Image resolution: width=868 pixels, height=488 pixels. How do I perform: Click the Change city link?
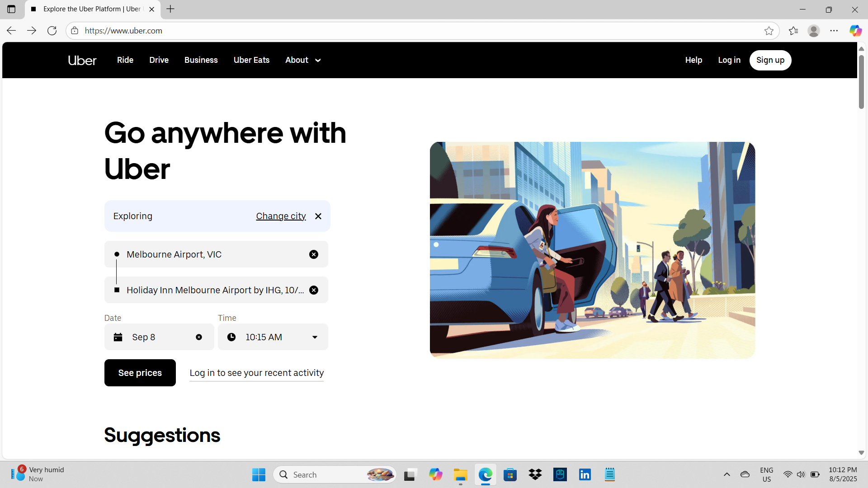click(x=281, y=216)
